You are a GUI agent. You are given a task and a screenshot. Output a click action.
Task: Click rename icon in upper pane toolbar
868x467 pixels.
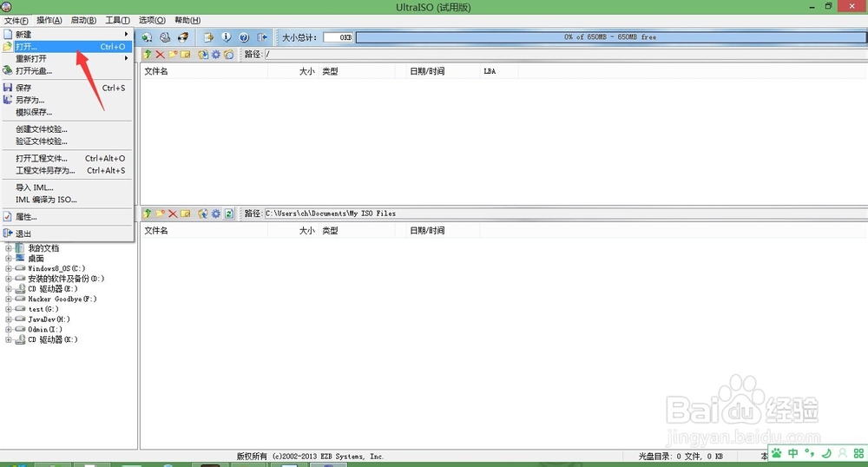186,54
